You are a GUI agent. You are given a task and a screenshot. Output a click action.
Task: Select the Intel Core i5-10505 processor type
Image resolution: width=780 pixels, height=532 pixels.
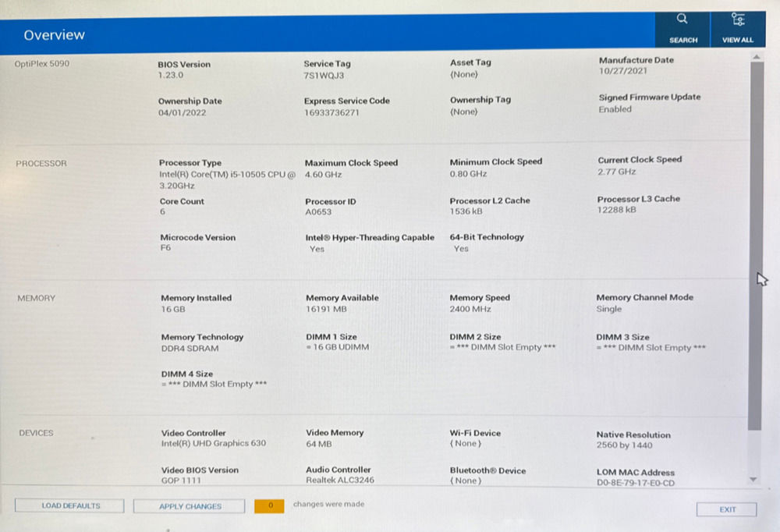pyautogui.click(x=227, y=179)
